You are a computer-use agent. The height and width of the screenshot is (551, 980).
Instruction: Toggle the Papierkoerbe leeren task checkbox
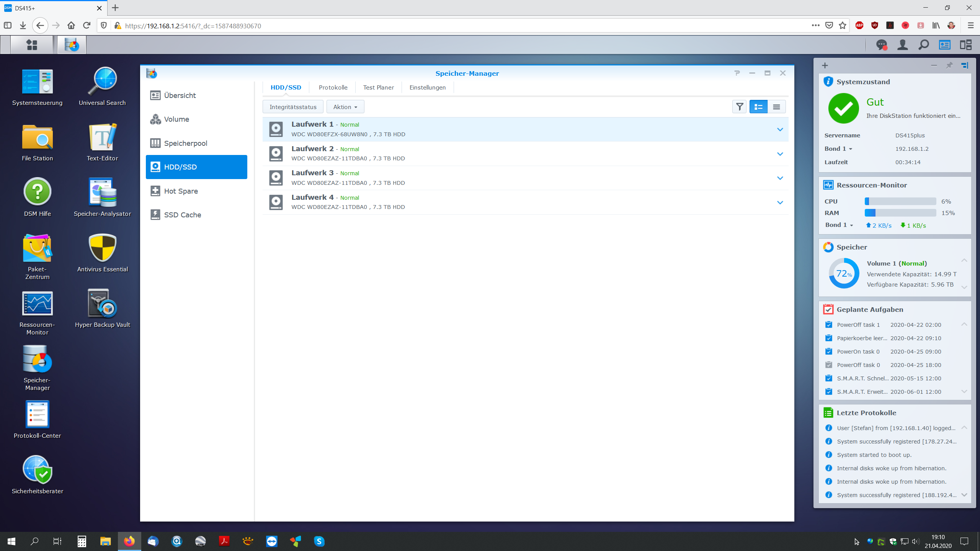point(829,338)
